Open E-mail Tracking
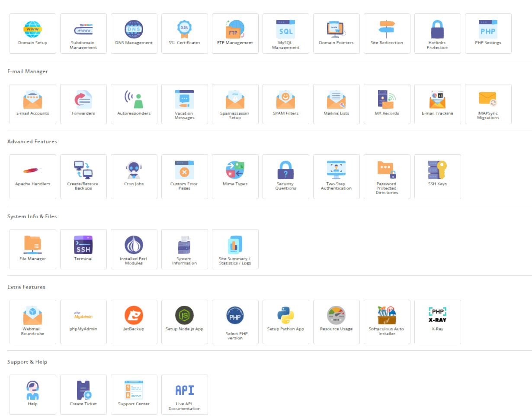Screen dimensions: 532x417 pos(438,104)
